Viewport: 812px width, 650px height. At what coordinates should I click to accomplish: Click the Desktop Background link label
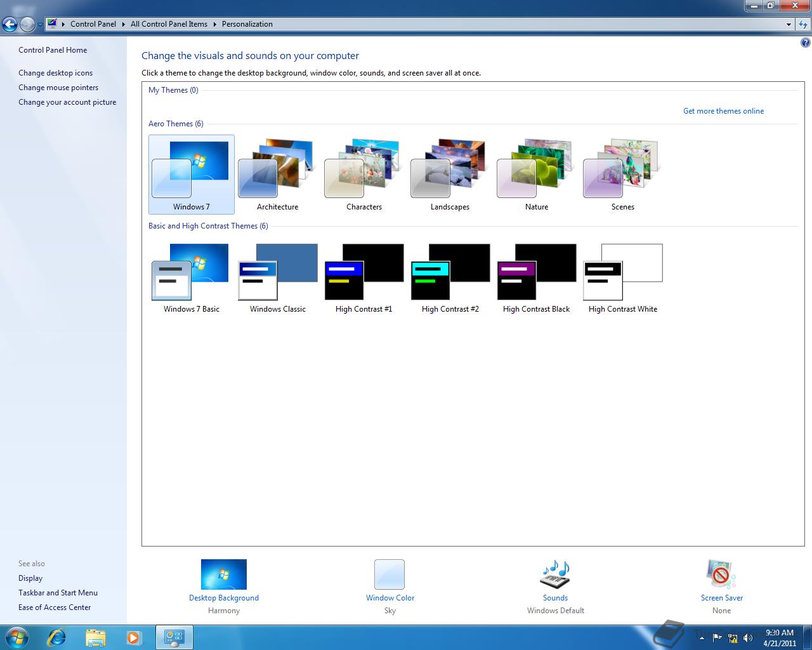click(x=224, y=598)
